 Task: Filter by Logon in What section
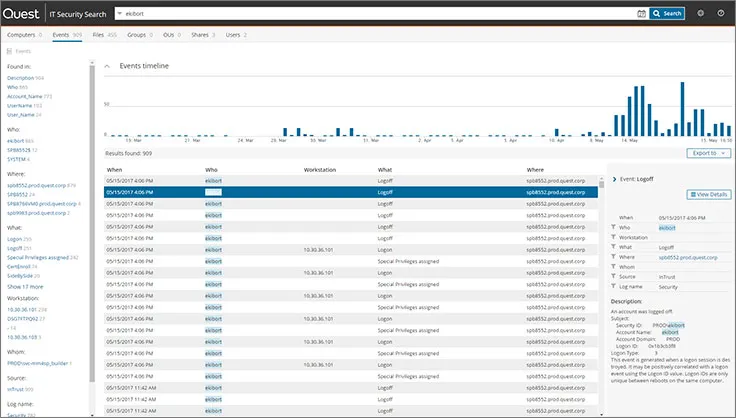point(16,239)
